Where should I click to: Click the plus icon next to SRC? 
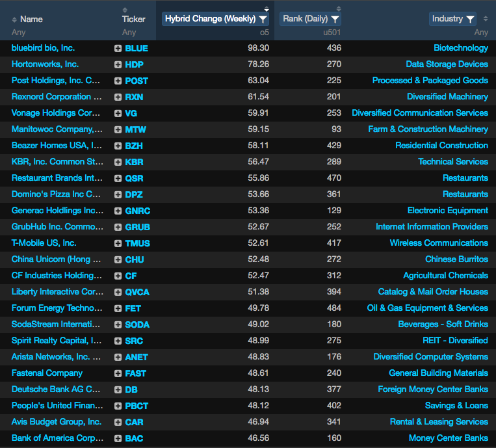[118, 341]
